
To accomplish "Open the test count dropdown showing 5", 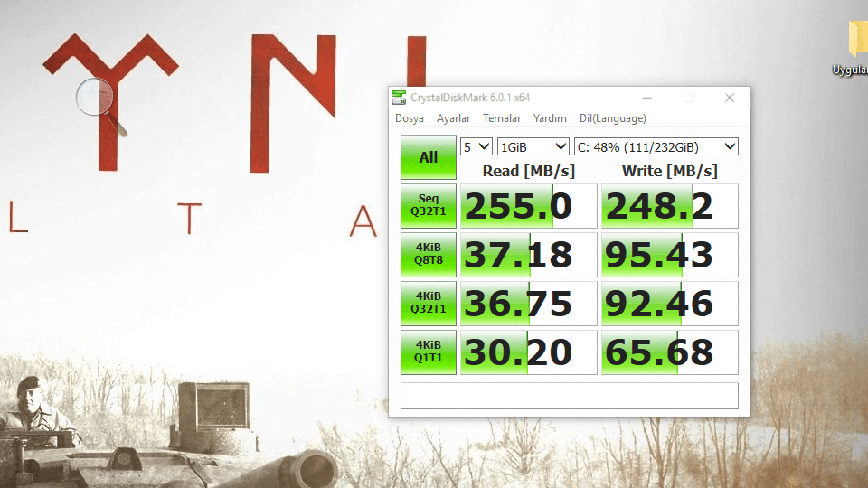I will [x=476, y=147].
